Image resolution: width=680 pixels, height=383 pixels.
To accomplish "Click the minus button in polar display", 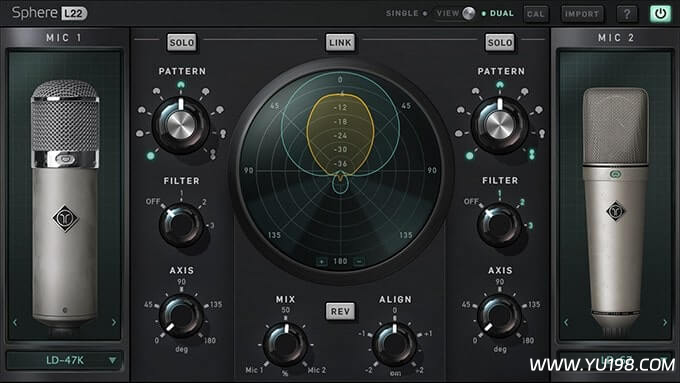I will pyautogui.click(x=359, y=262).
